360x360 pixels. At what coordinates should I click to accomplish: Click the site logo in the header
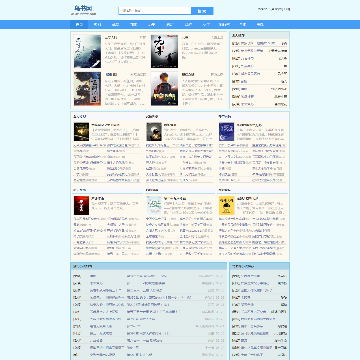pos(83,9)
